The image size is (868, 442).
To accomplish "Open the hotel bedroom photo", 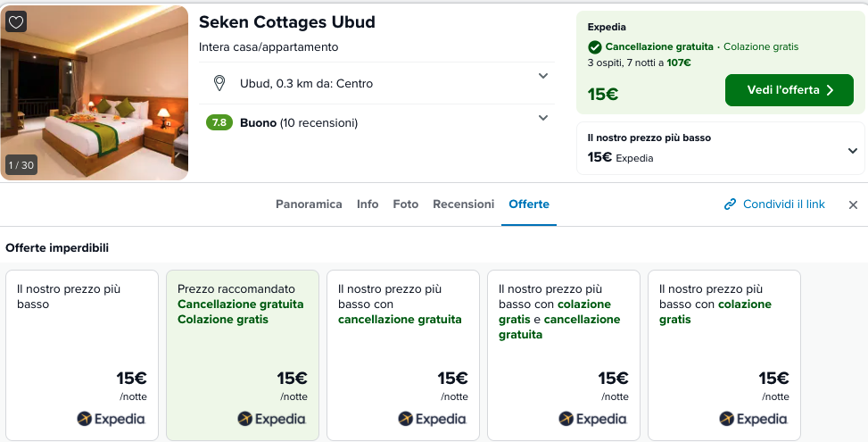I will pyautogui.click(x=95, y=93).
